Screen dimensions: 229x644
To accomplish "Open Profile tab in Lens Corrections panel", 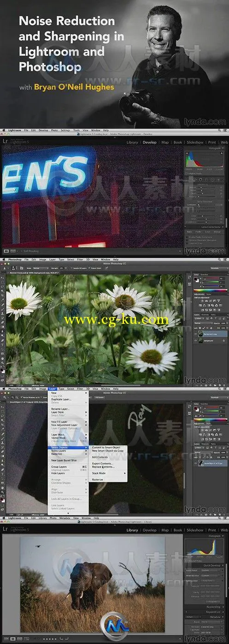I will (198, 232).
